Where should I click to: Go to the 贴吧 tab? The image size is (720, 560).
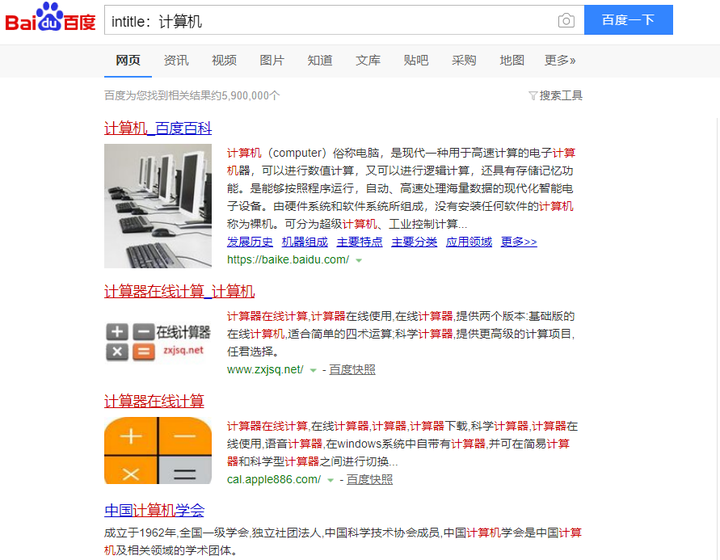416,60
